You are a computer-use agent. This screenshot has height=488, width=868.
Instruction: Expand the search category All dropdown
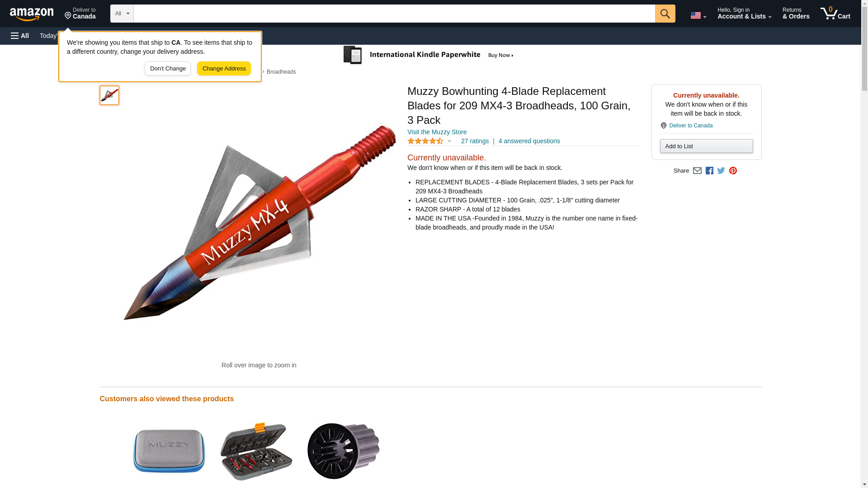click(122, 14)
